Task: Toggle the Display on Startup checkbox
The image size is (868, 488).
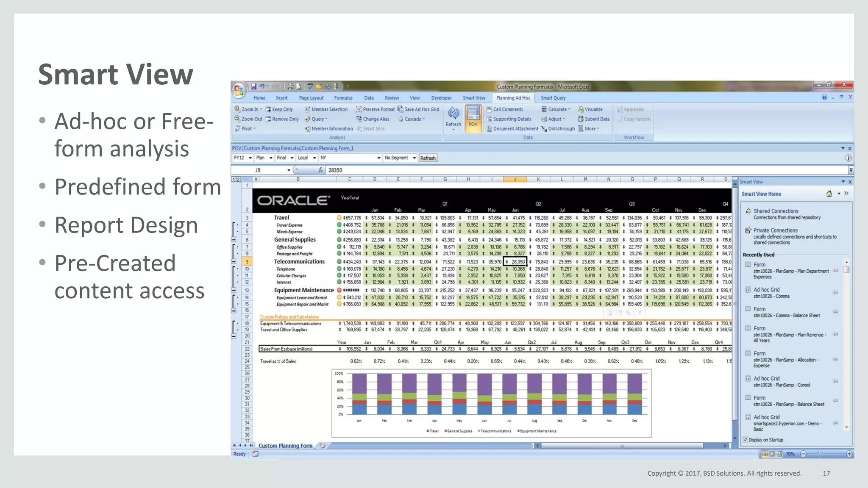Action: tap(746, 440)
